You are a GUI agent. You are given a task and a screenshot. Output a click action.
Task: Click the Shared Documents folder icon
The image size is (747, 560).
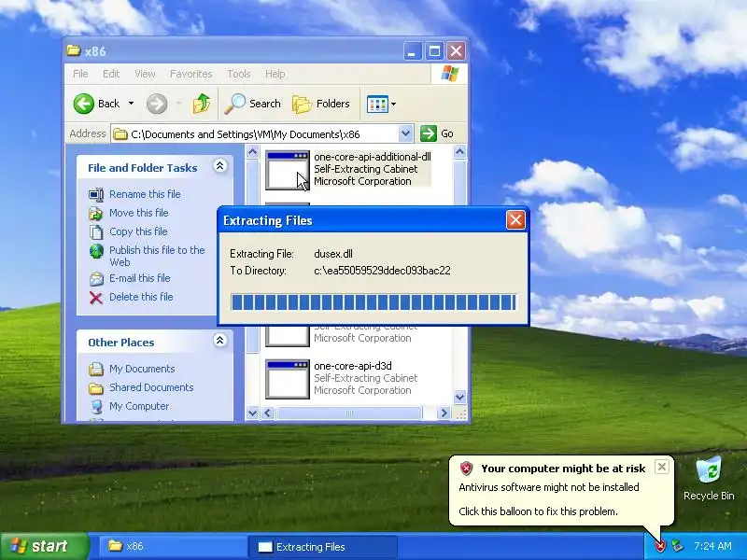click(x=96, y=388)
